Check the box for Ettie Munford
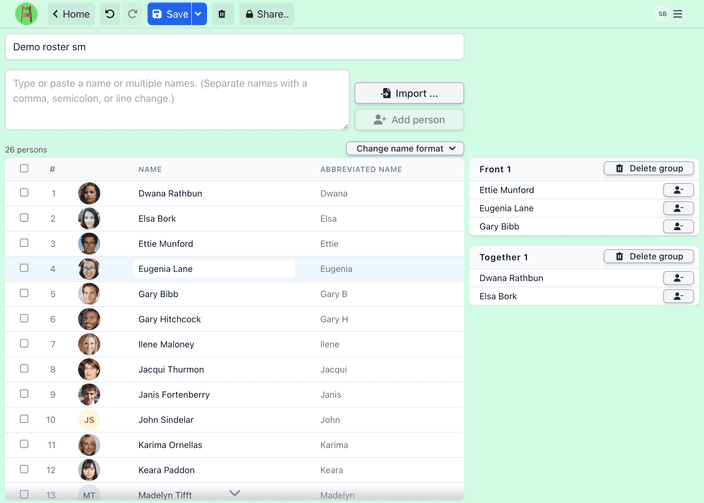Image resolution: width=704 pixels, height=503 pixels. pyautogui.click(x=24, y=243)
